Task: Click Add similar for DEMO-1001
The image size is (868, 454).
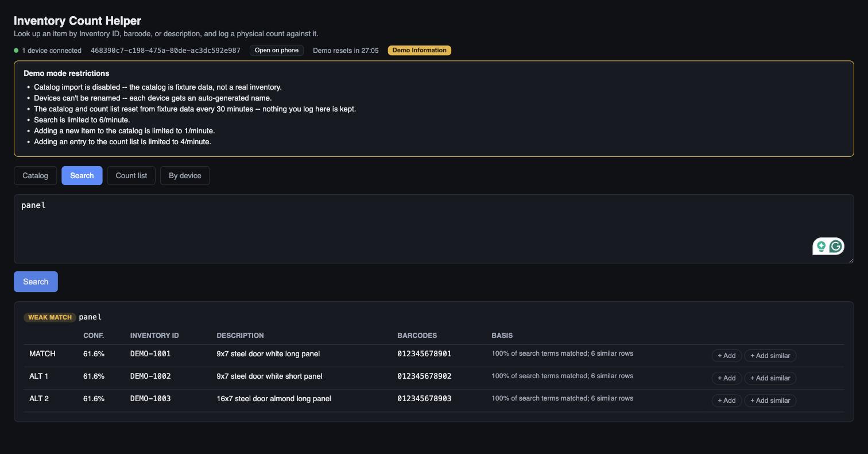Action: point(770,356)
